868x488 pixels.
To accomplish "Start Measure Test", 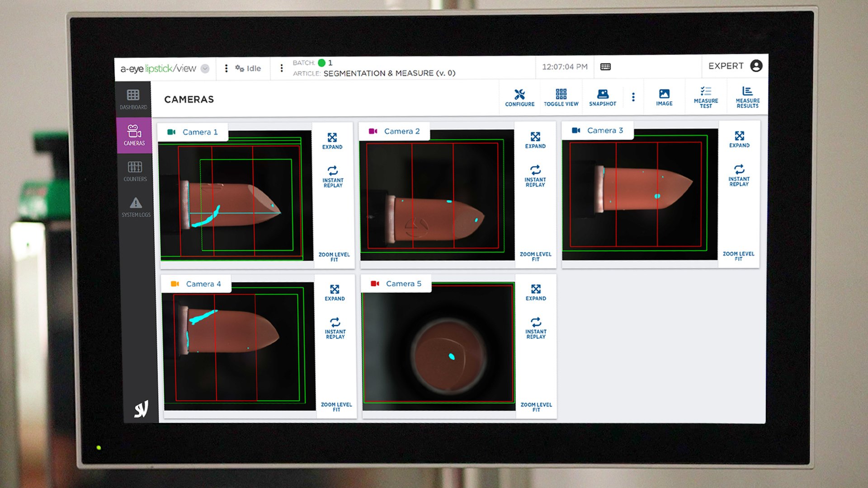I will (706, 98).
